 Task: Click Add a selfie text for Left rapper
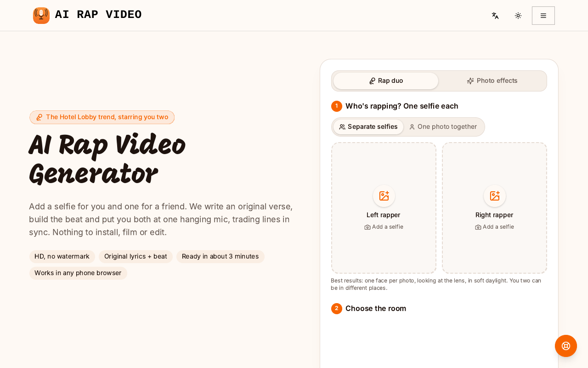point(388,227)
